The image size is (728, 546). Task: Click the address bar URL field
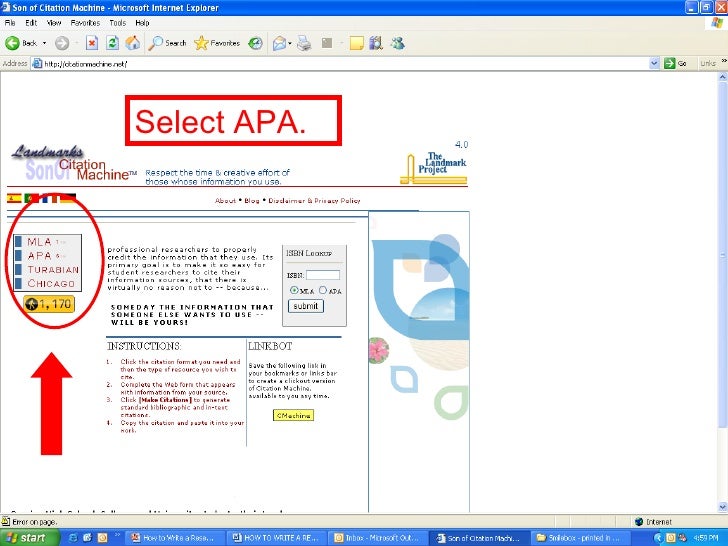coord(344,64)
